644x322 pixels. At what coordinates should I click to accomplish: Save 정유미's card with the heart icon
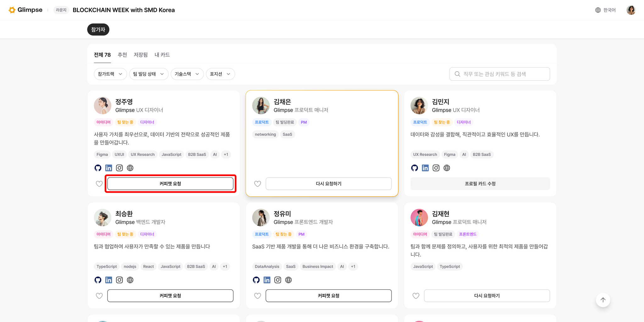[258, 296]
